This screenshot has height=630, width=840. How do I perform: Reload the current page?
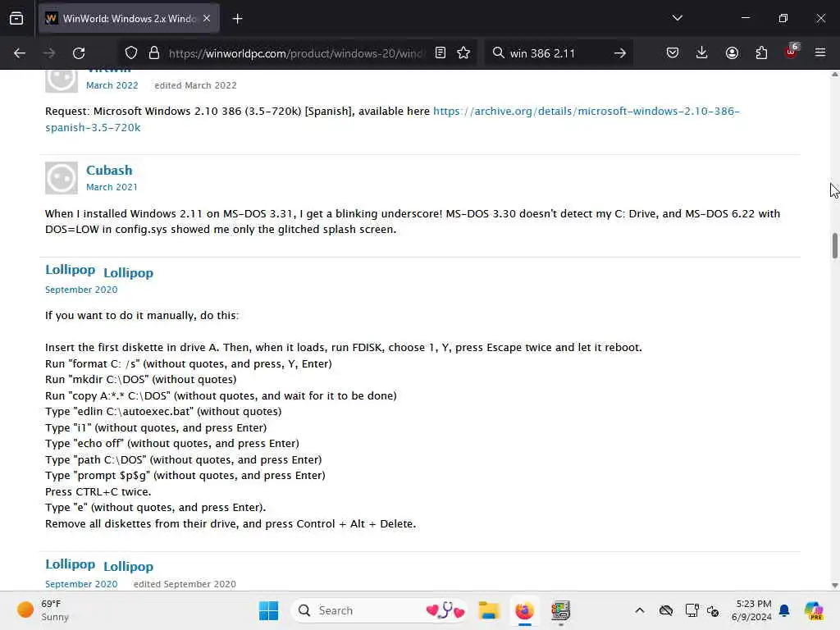coord(79,53)
